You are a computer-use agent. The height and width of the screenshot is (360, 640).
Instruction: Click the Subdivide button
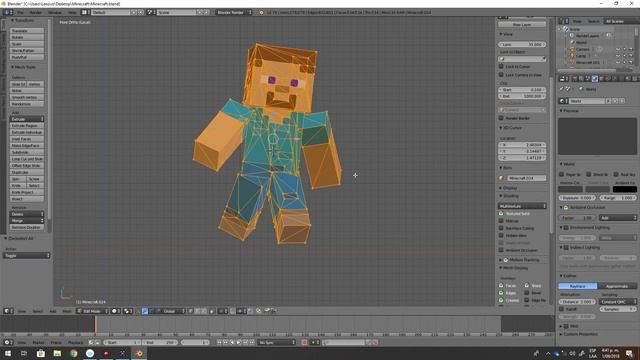coord(27,152)
